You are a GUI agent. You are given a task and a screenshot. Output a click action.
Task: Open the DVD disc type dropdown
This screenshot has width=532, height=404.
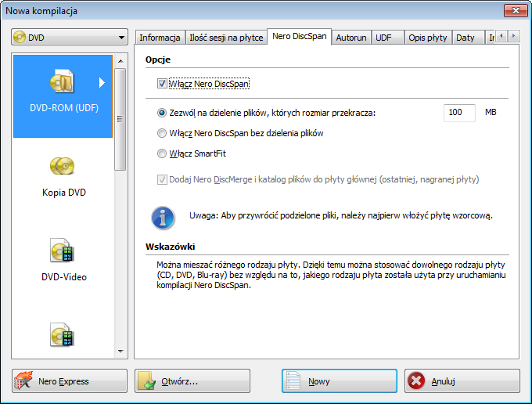70,38
